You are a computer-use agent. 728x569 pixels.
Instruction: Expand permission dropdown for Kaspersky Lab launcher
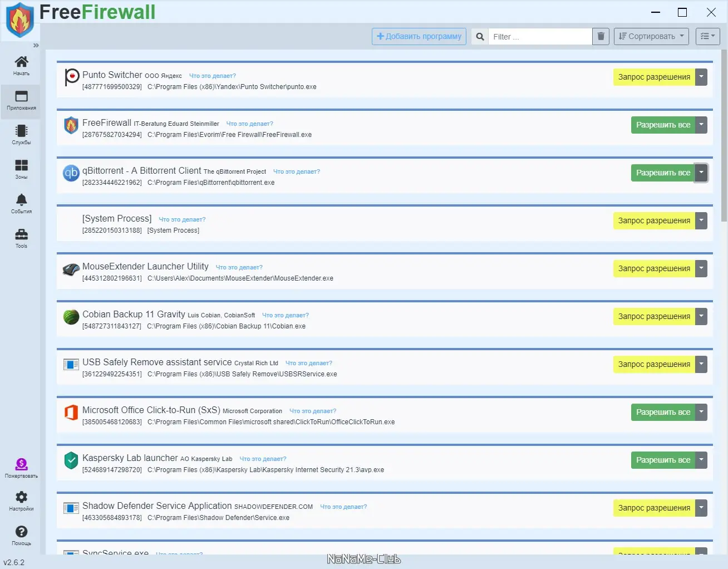point(701,460)
